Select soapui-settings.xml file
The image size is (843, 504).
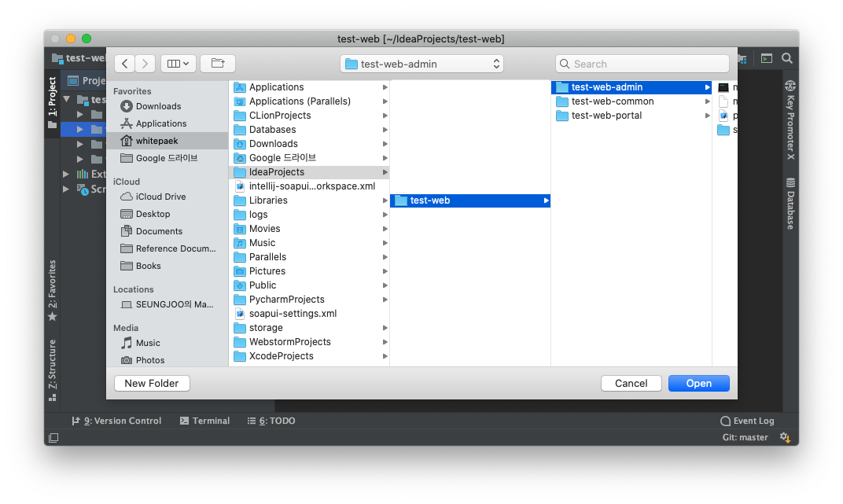coord(310,313)
